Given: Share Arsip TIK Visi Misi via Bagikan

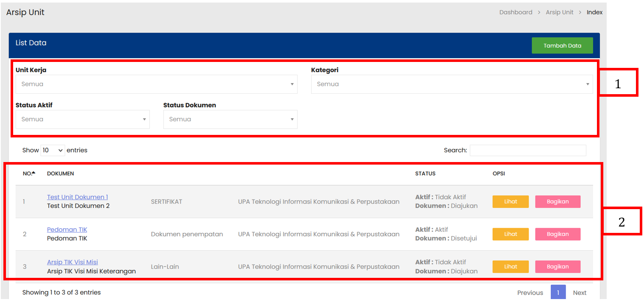Looking at the screenshot, I should click(558, 266).
